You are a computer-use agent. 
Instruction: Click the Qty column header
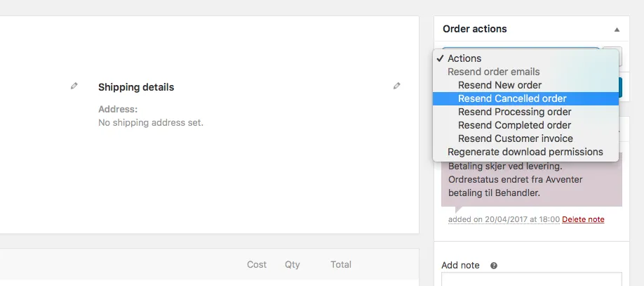point(292,265)
